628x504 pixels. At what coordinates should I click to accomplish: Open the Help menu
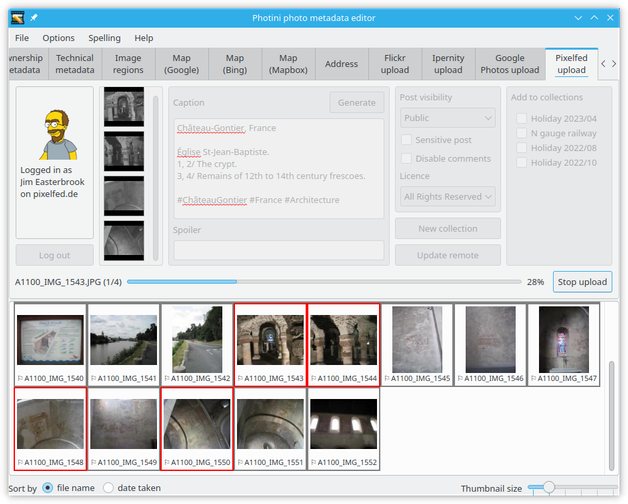click(x=143, y=38)
